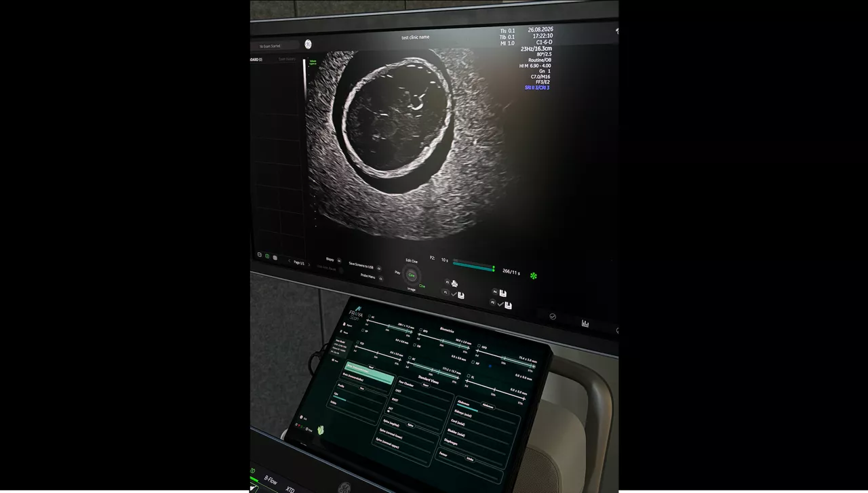Click the central Cine dial button
The height and width of the screenshot is (493, 868).
click(x=412, y=275)
